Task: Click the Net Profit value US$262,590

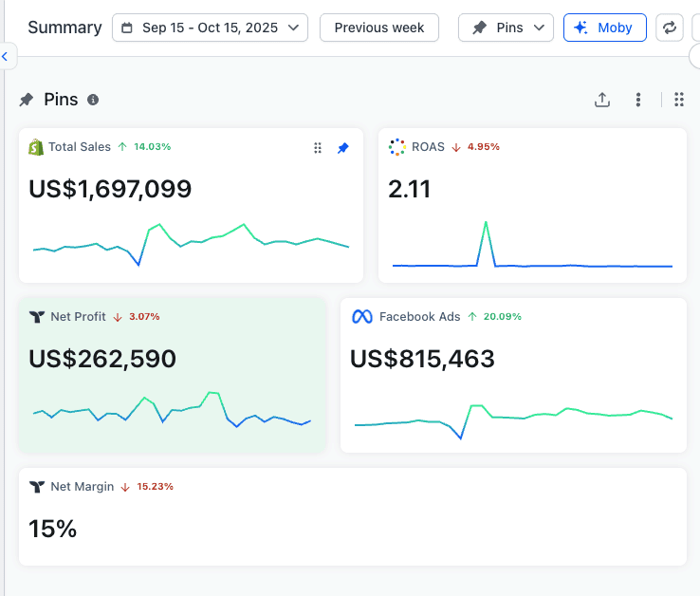Action: click(102, 359)
